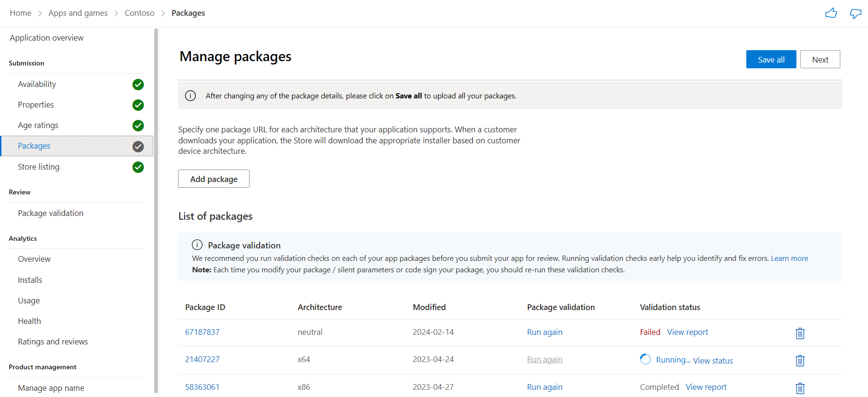Open package ID 67187837

click(x=202, y=332)
